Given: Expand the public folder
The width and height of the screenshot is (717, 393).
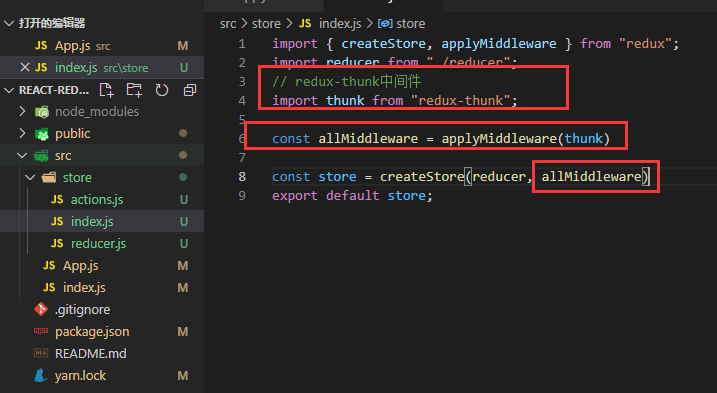Looking at the screenshot, I should pyautogui.click(x=22, y=133).
